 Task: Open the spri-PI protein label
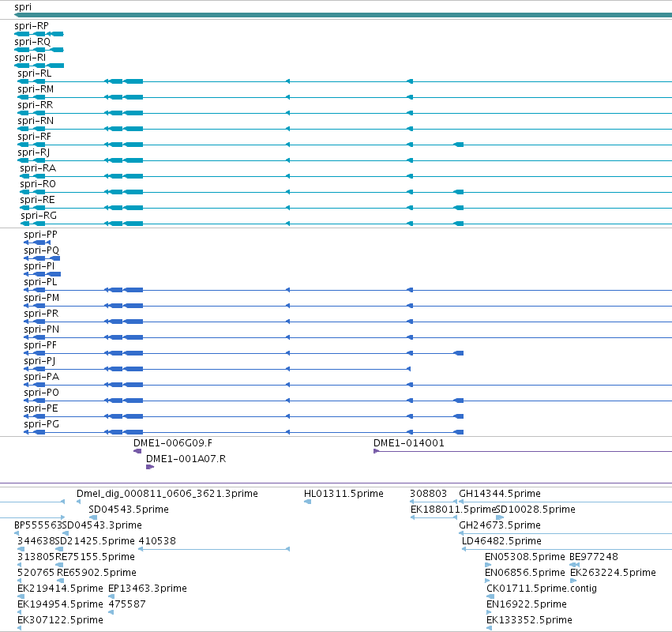coord(39,266)
